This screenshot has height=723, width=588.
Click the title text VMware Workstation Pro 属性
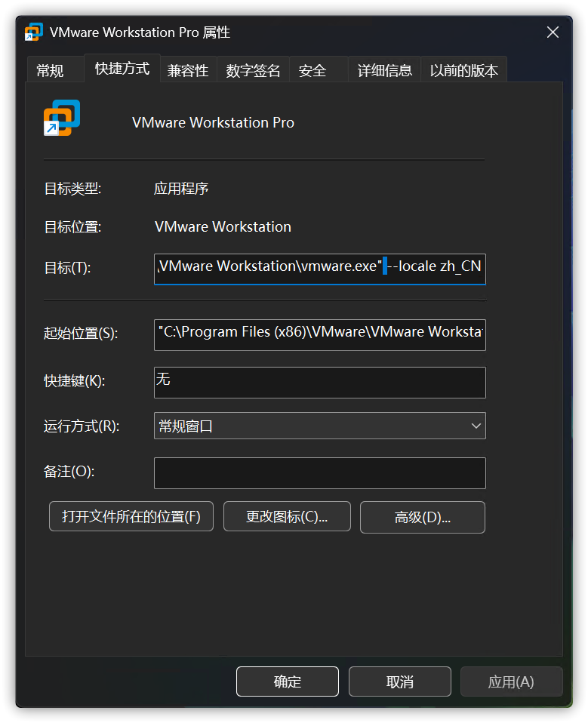140,32
